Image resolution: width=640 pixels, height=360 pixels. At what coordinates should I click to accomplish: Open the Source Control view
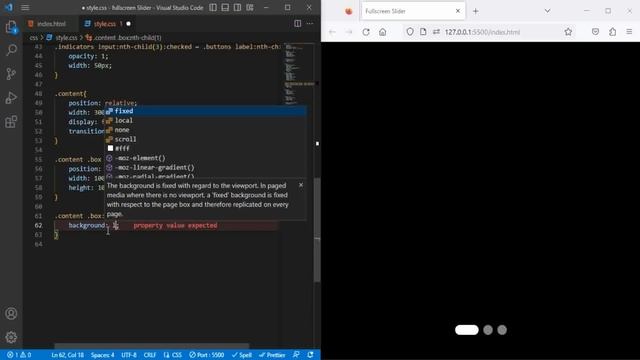(x=11, y=74)
